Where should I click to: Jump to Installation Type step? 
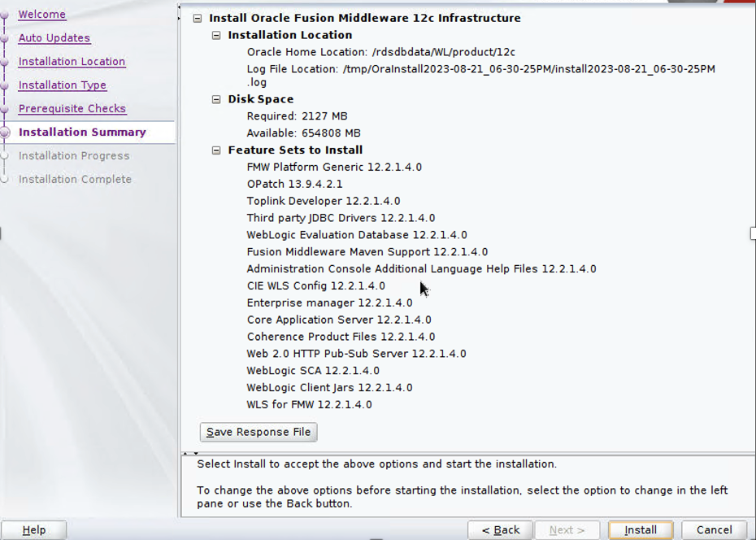(x=62, y=85)
